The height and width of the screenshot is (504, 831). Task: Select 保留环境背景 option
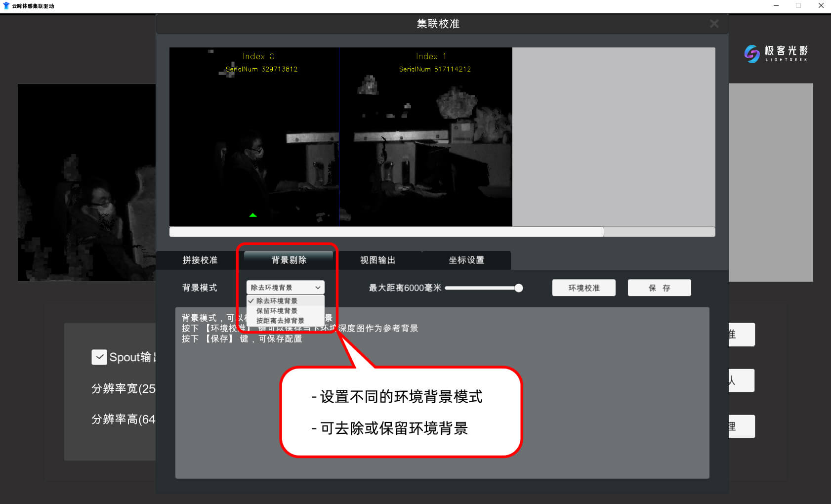tap(277, 311)
